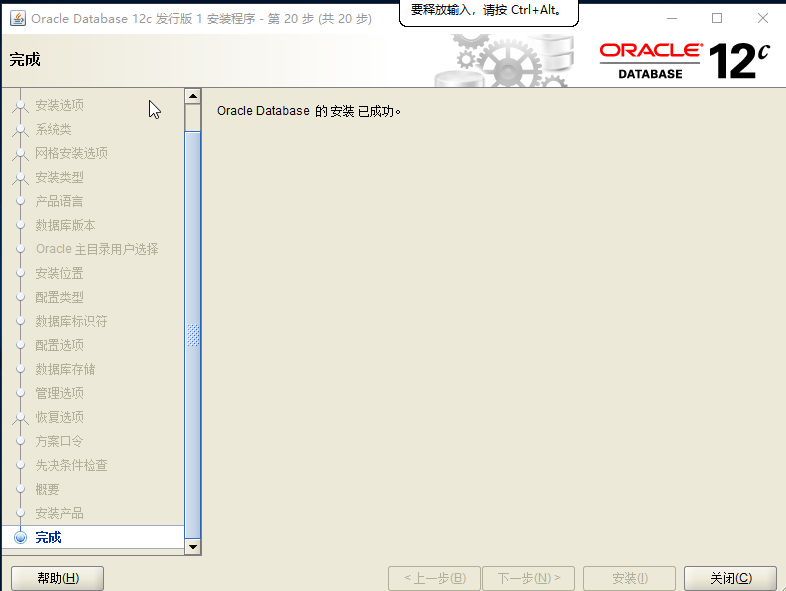Select the 先决条件检查 step

[71, 465]
